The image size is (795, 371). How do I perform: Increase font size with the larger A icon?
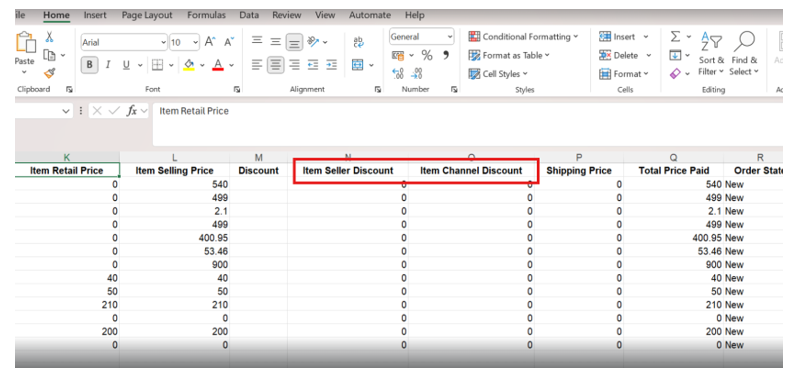(210, 42)
